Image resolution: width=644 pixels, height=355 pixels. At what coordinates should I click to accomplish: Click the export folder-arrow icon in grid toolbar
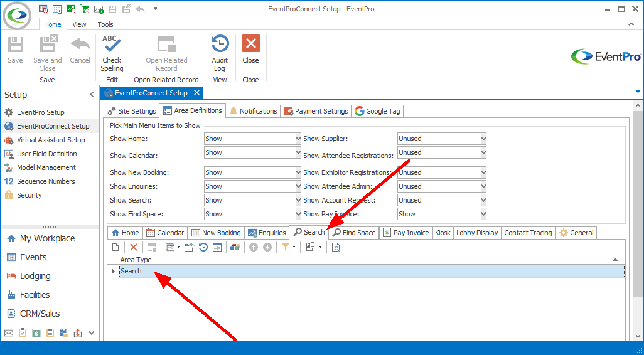tap(189, 247)
